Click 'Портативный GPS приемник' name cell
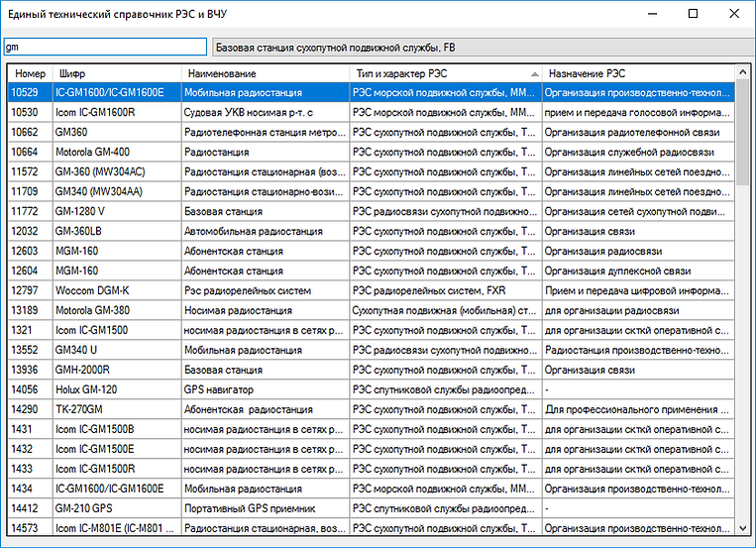The image size is (756, 548). pyautogui.click(x=266, y=508)
